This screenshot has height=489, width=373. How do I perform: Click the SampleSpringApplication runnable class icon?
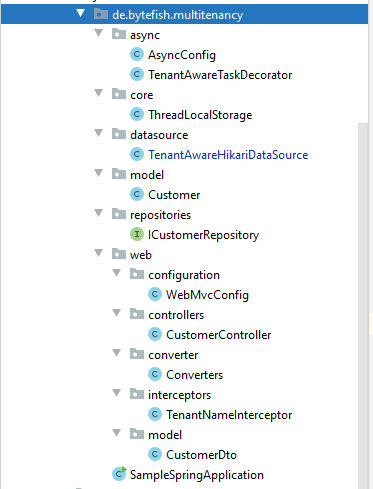click(119, 474)
